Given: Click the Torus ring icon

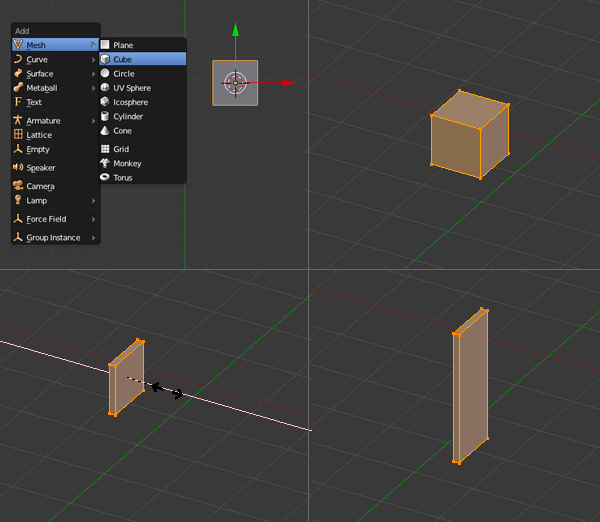Looking at the screenshot, I should (105, 177).
